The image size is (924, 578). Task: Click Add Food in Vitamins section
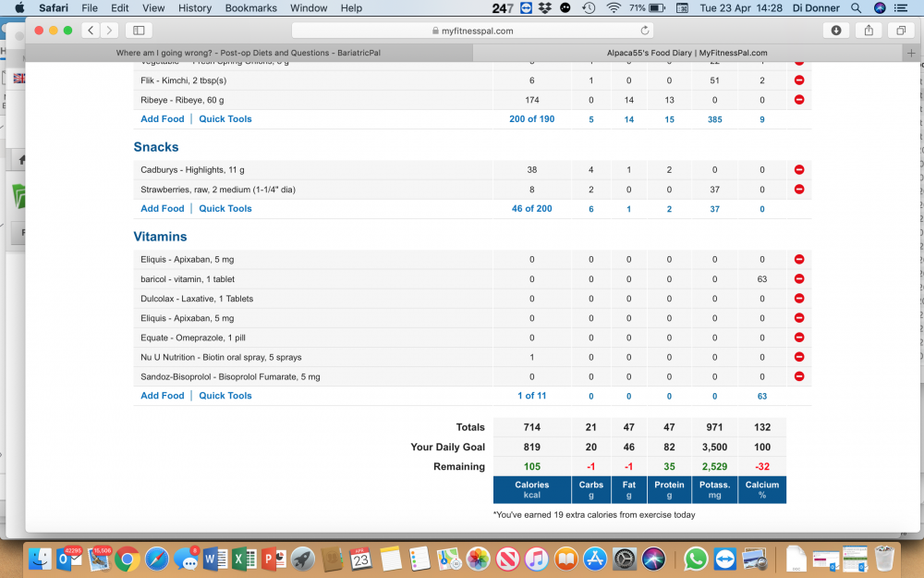[x=162, y=395]
